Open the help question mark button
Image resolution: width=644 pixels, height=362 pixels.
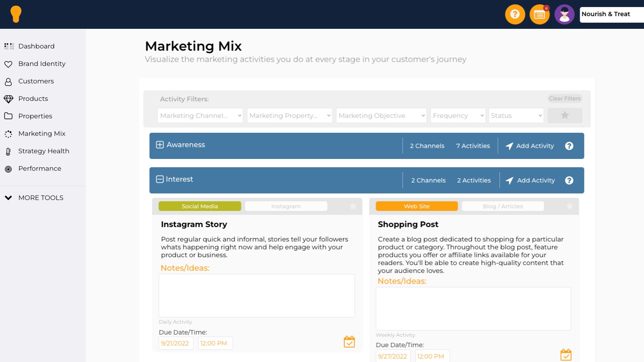515,14
